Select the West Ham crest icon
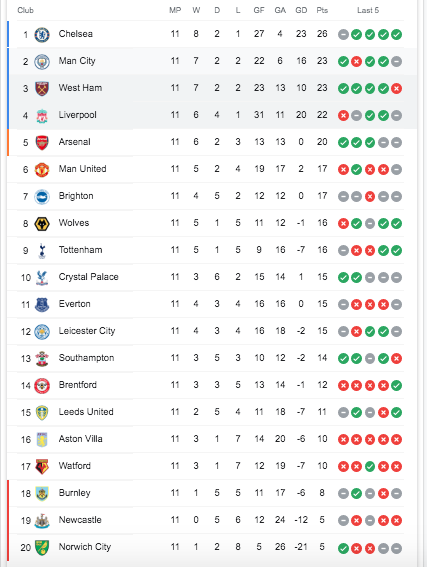This screenshot has height=567, width=427. point(42,89)
